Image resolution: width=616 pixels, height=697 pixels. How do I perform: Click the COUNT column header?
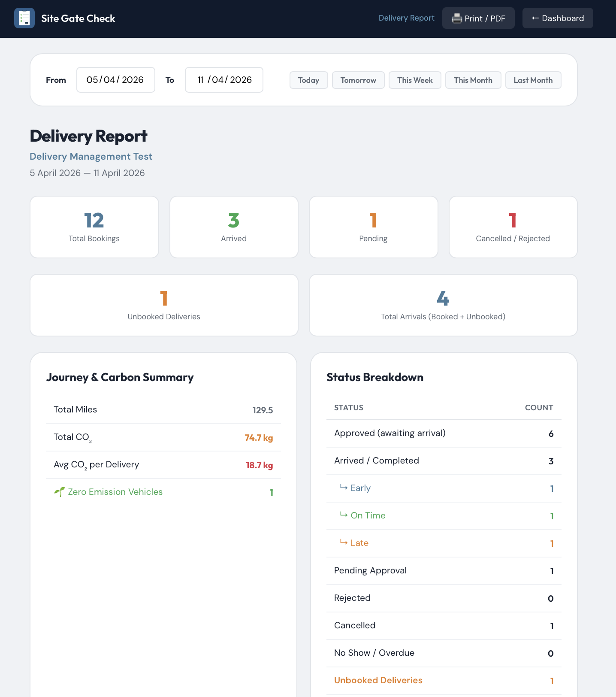point(539,408)
